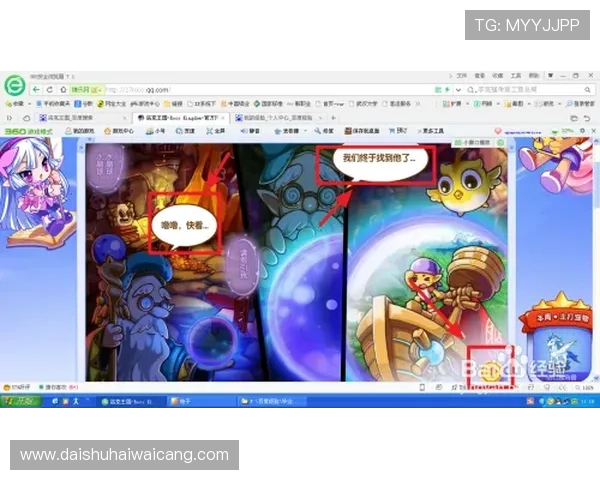Screen dimensions: 600x480
Task: Click the page reload icon
Action: pos(50,90)
